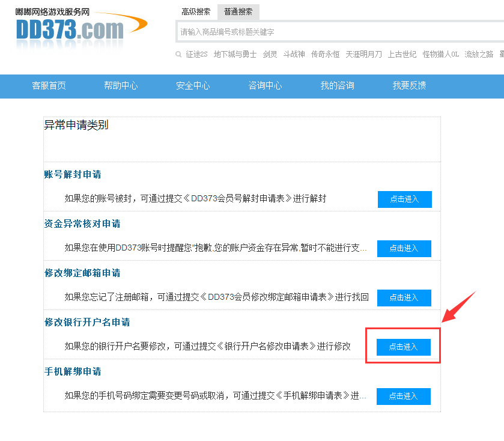Open the 流放之路 hot search link
The image size is (504, 441).
[479, 54]
